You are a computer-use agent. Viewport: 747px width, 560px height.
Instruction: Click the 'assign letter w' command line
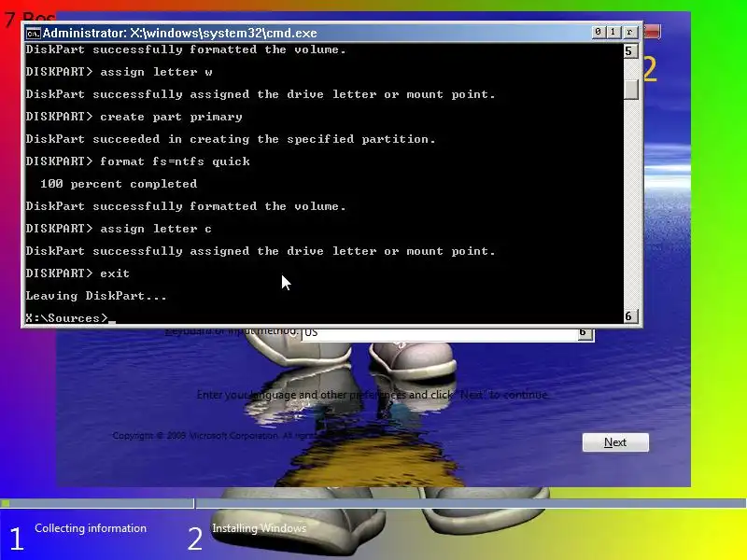point(120,72)
